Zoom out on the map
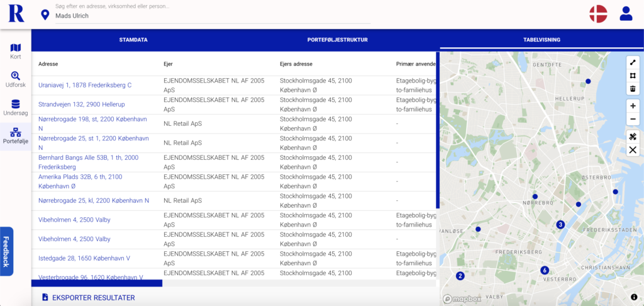The height and width of the screenshot is (306, 644). point(633,119)
